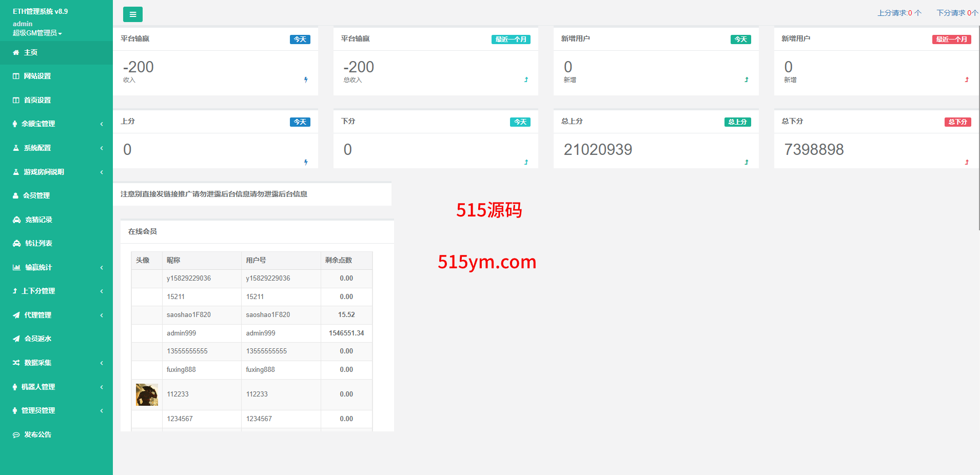Click the 总下分 red badge
The height and width of the screenshot is (475, 980).
957,122
